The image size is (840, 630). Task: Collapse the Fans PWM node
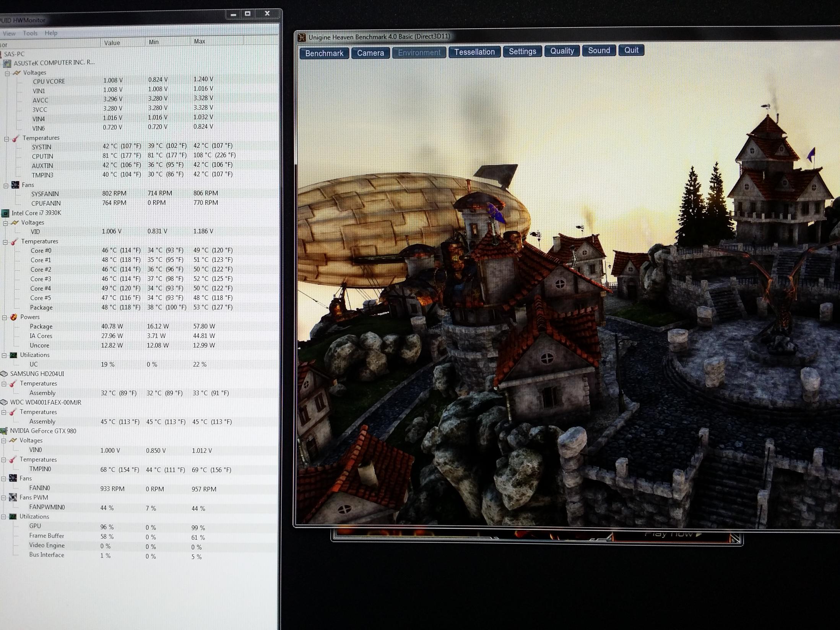[3, 498]
